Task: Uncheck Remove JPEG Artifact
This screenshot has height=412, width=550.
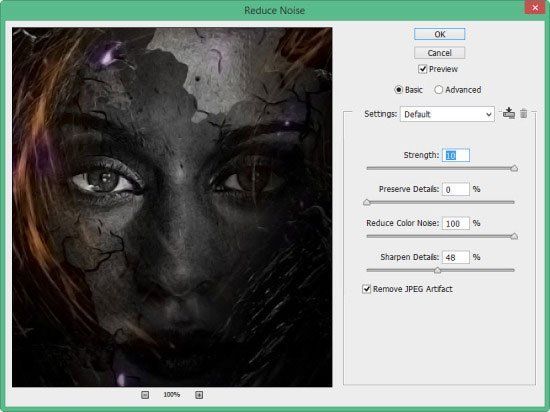Action: (367, 289)
